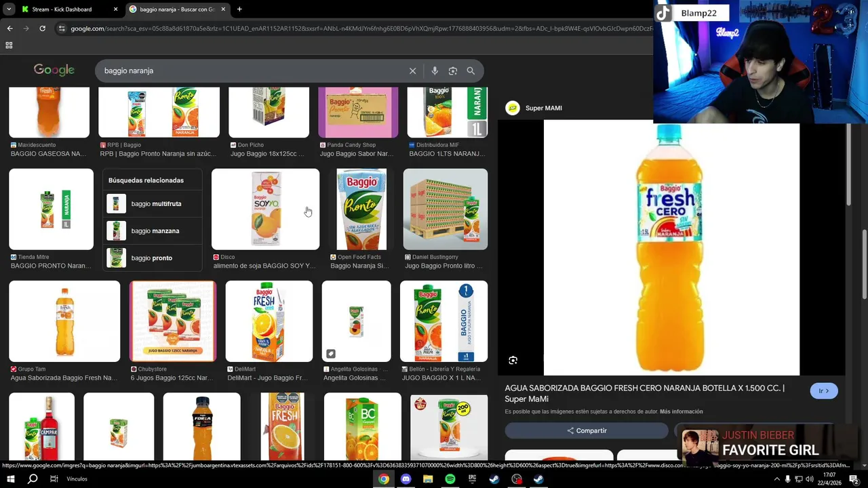Open the notification center icon

854,479
